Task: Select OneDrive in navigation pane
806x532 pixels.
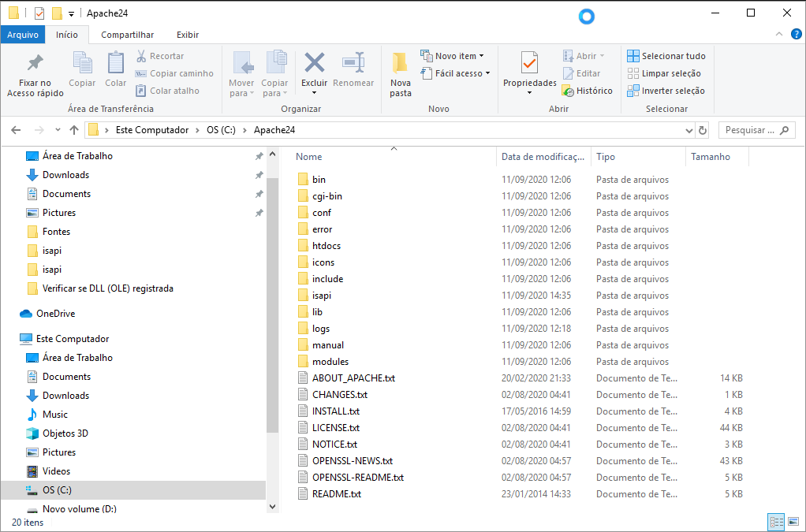Action: (47, 314)
